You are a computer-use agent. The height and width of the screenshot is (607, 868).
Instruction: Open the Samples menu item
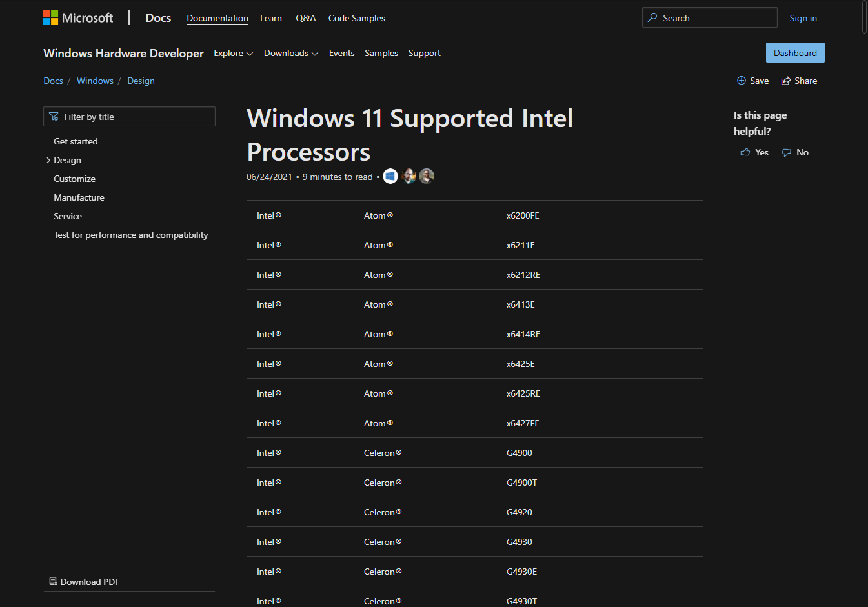click(381, 53)
